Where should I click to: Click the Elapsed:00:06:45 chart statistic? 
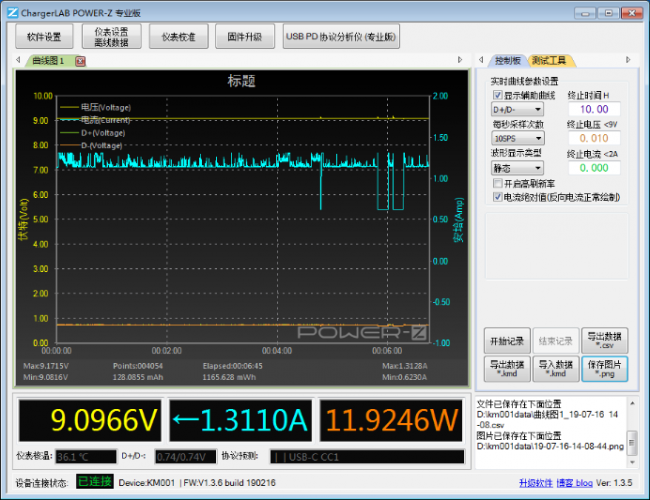233,366
